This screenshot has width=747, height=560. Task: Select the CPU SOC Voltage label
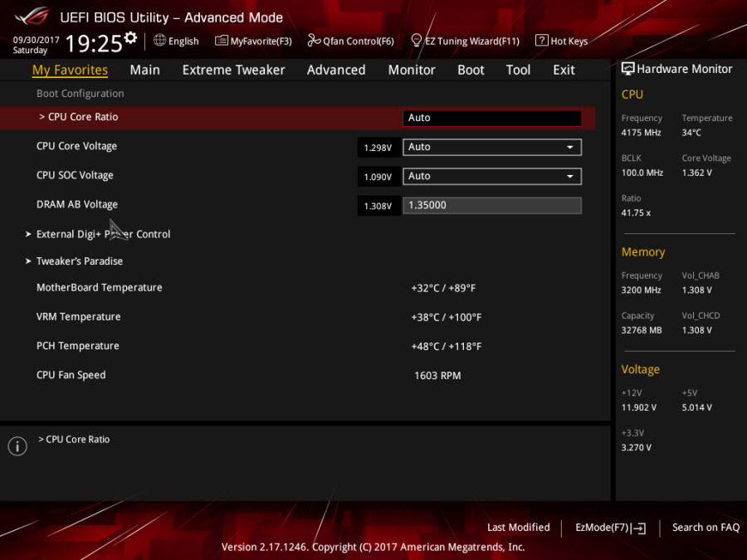(x=75, y=175)
